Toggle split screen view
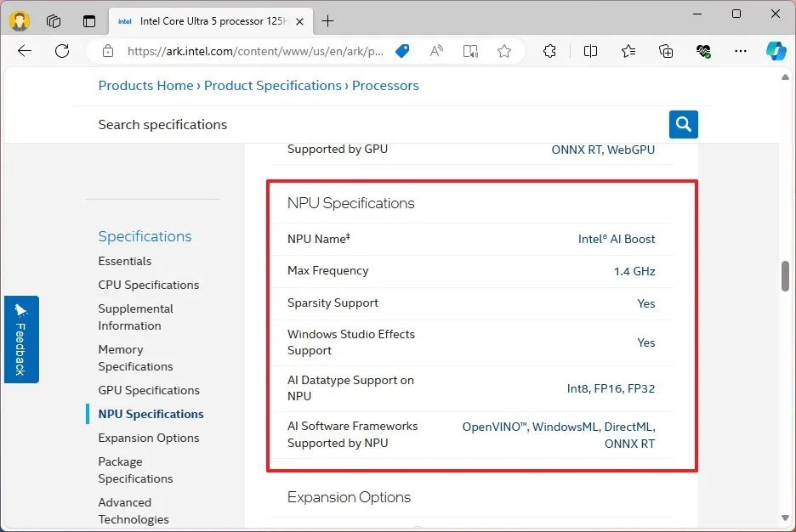 (x=590, y=51)
